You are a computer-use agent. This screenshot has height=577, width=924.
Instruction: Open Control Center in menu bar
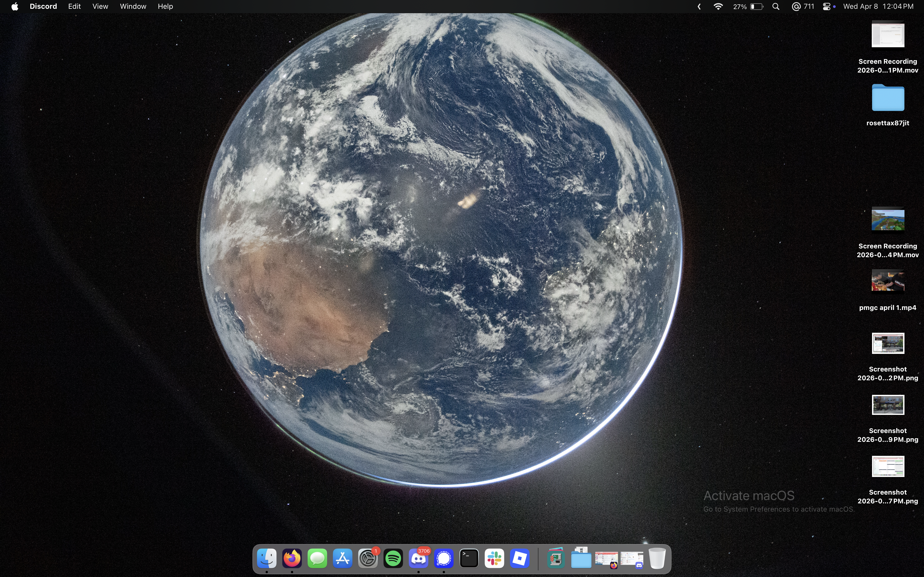click(826, 7)
